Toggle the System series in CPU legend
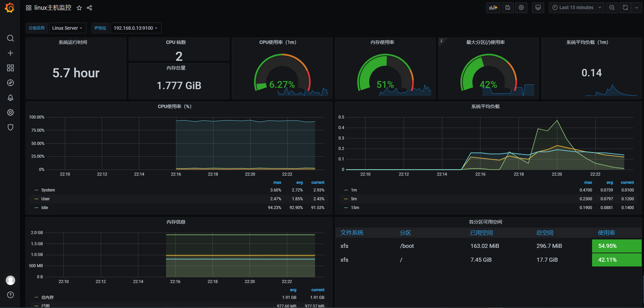The height and width of the screenshot is (308, 644). (x=48, y=190)
